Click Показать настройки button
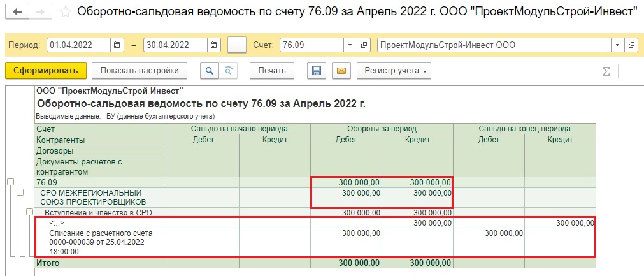644x276 pixels. point(140,71)
